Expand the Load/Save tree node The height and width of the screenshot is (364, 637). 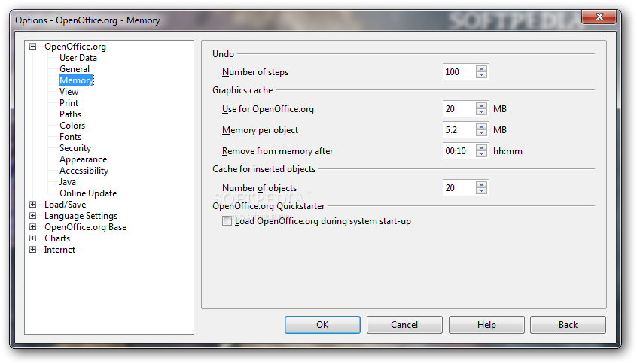(x=33, y=205)
